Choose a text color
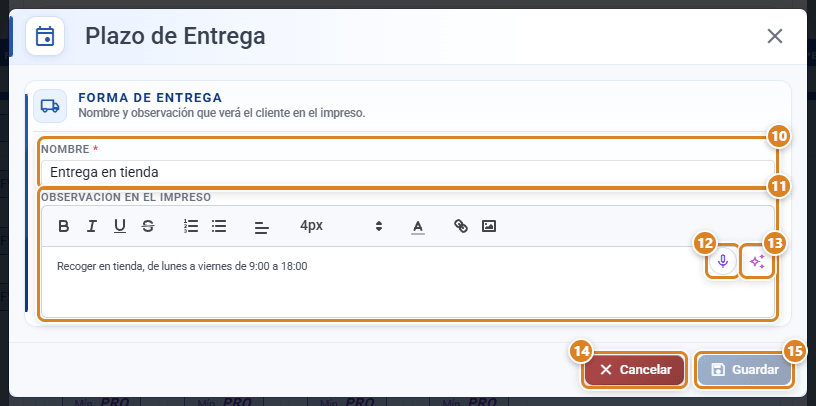 (417, 226)
